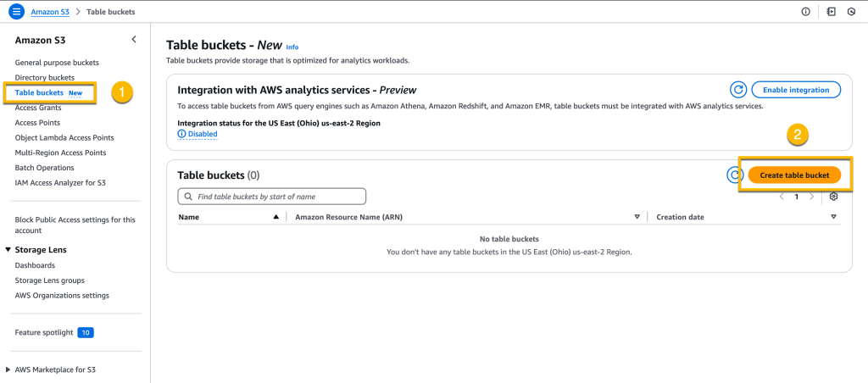Sort by Name ascending arrow
The image size is (868, 383).
(x=275, y=217)
